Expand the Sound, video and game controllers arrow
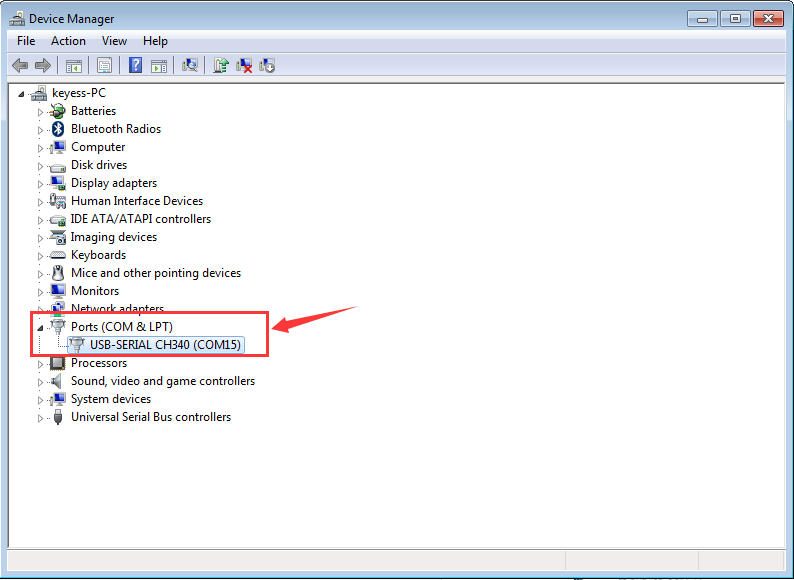Viewport: 794px width, 580px height. pyautogui.click(x=40, y=382)
